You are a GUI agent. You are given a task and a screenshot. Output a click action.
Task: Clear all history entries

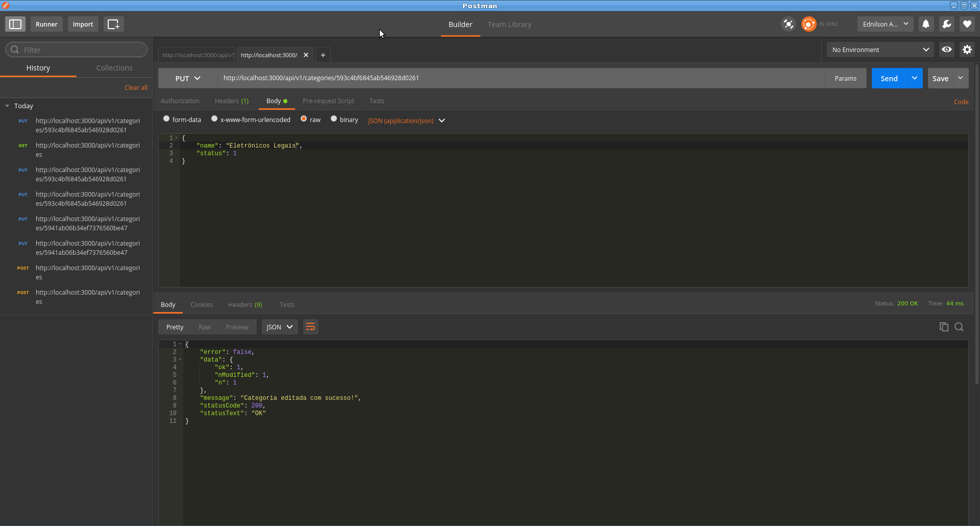(x=135, y=87)
